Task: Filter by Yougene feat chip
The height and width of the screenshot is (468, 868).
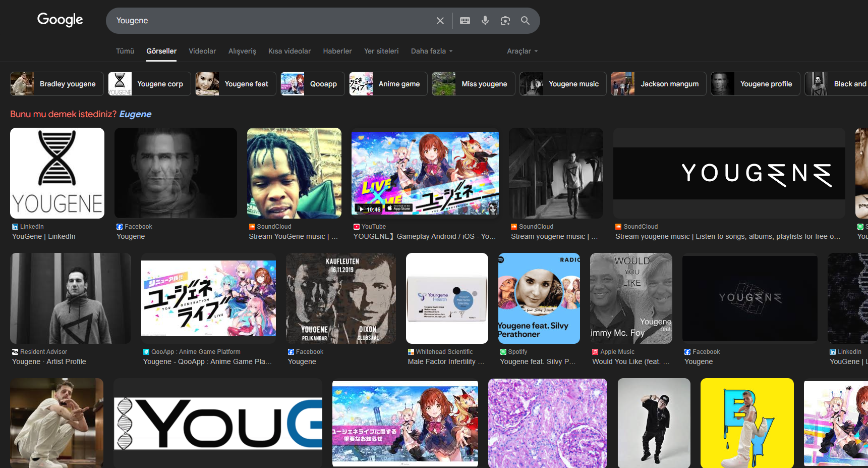Action: [x=236, y=84]
